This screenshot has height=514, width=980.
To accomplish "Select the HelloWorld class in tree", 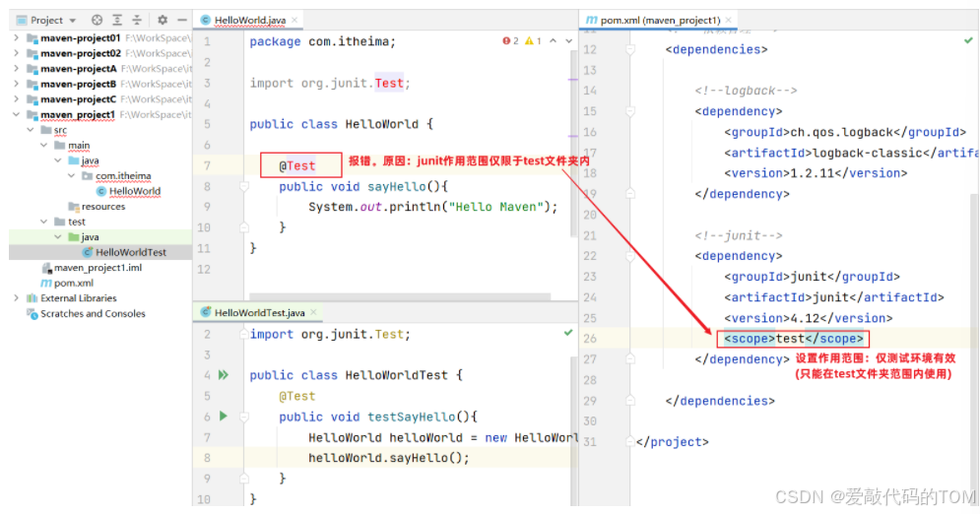I will [128, 191].
